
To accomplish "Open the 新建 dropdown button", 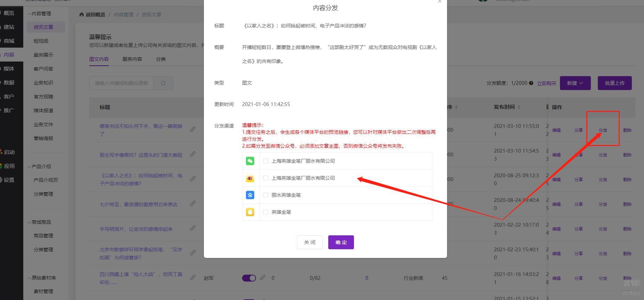I will pyautogui.click(x=575, y=83).
